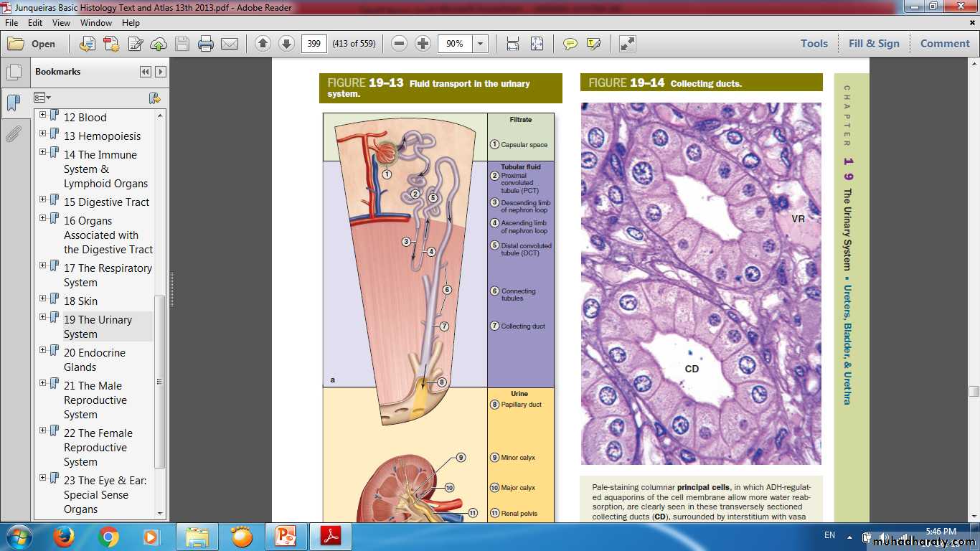980x551 pixels.
Task: Open the Window menu
Action: [95, 23]
